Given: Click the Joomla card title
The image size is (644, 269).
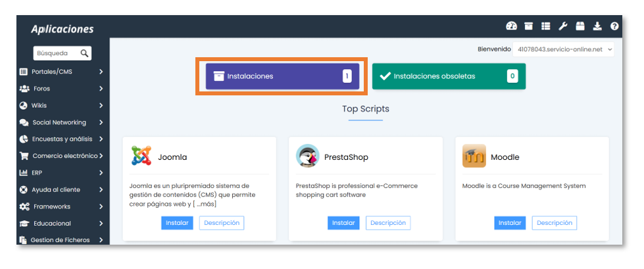Looking at the screenshot, I should point(172,157).
